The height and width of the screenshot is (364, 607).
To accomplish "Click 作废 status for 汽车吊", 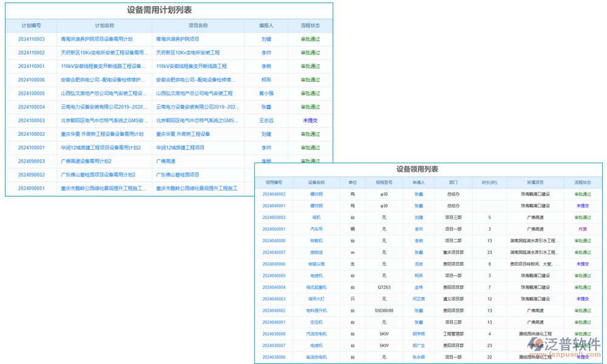I will tap(583, 229).
